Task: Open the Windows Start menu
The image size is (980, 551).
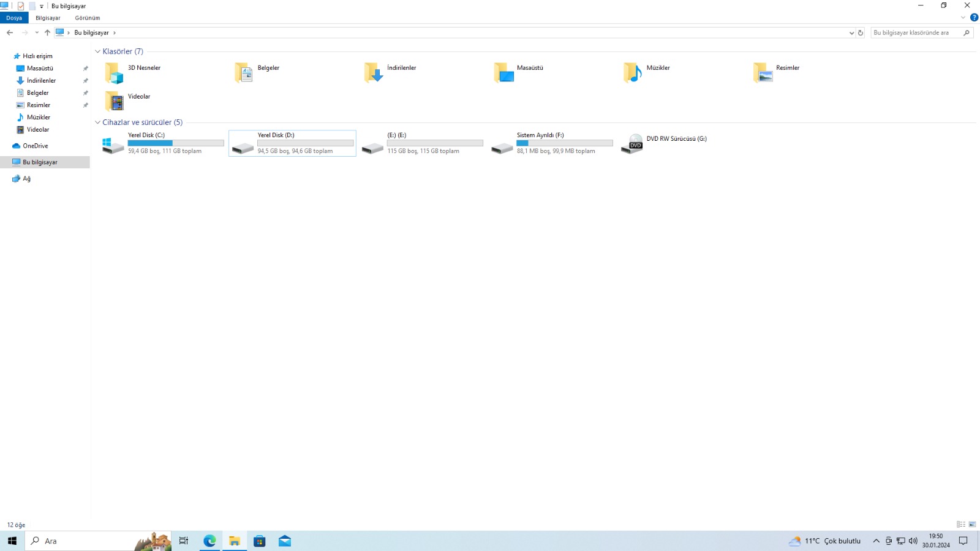Action: (12, 541)
